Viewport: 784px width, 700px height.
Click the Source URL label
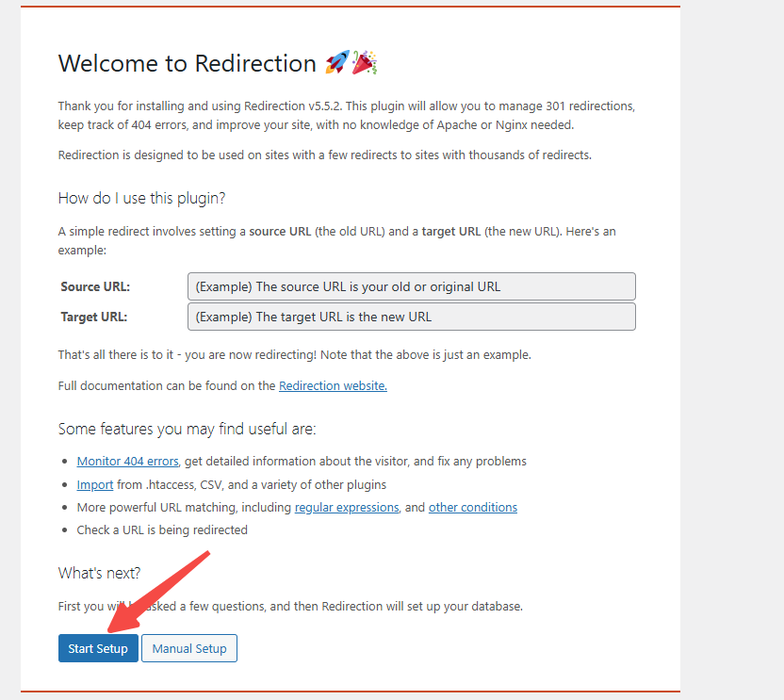(x=97, y=286)
